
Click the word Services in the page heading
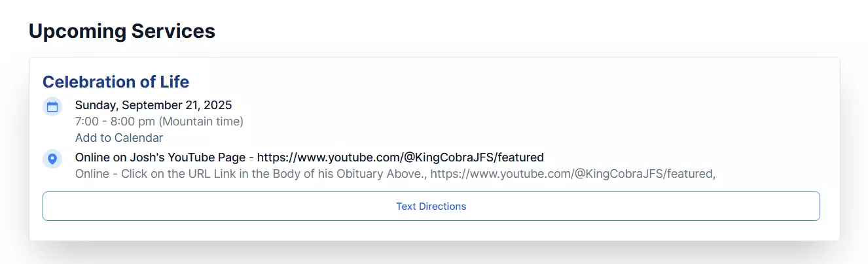pyautogui.click(x=173, y=31)
